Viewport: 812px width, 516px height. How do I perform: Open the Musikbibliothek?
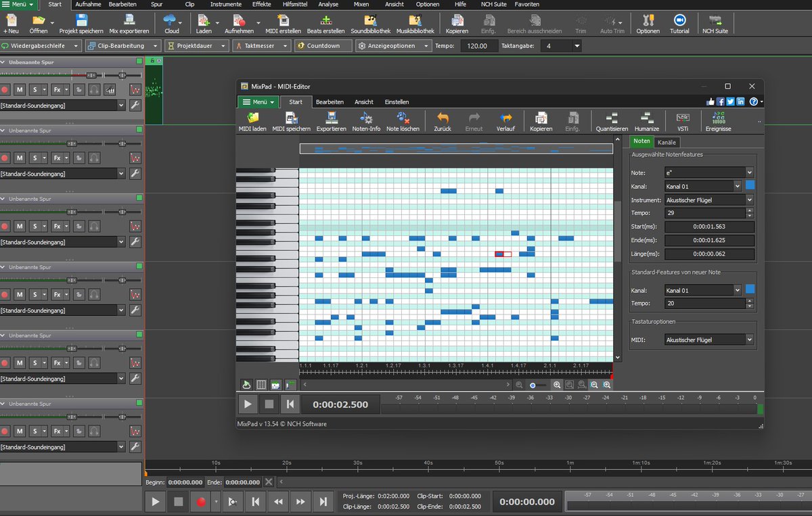point(415,24)
